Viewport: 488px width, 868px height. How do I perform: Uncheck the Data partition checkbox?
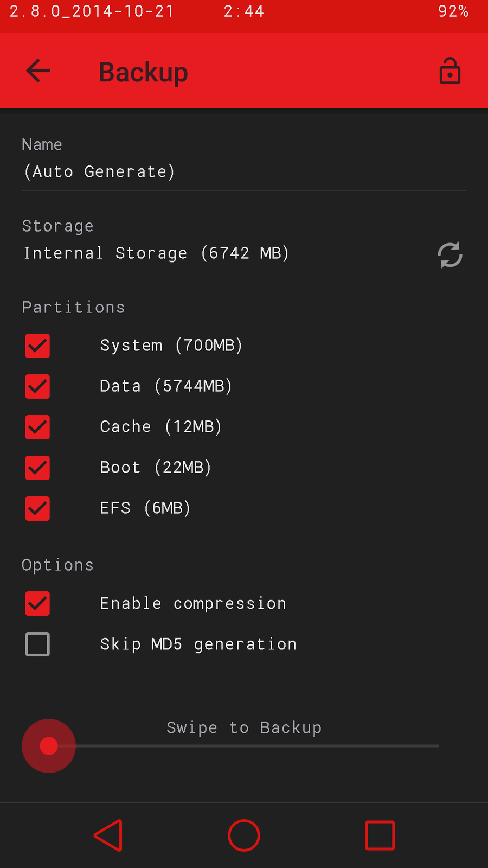(37, 387)
